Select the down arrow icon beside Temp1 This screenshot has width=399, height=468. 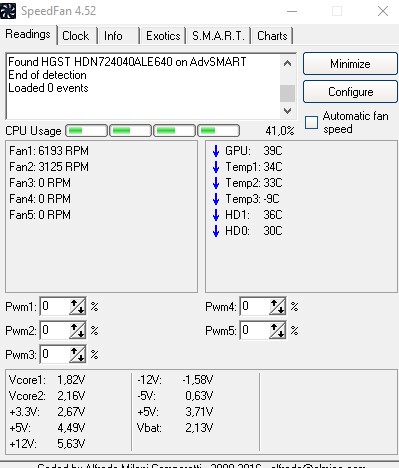tap(216, 167)
